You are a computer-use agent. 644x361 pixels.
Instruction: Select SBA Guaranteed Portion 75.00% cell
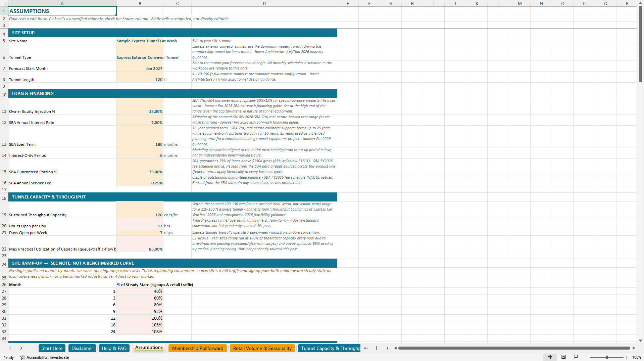coord(140,167)
